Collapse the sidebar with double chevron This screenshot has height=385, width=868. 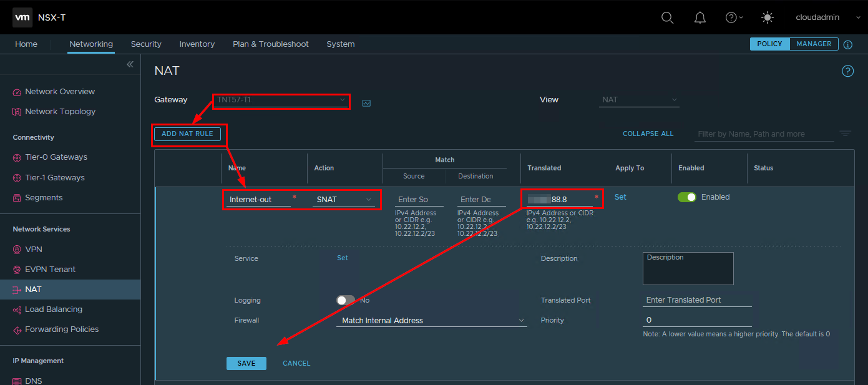point(130,64)
